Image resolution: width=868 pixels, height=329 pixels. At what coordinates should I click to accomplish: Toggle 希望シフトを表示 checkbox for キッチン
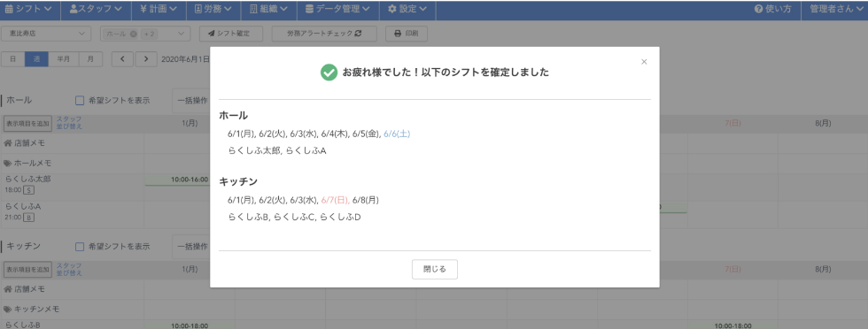80,247
